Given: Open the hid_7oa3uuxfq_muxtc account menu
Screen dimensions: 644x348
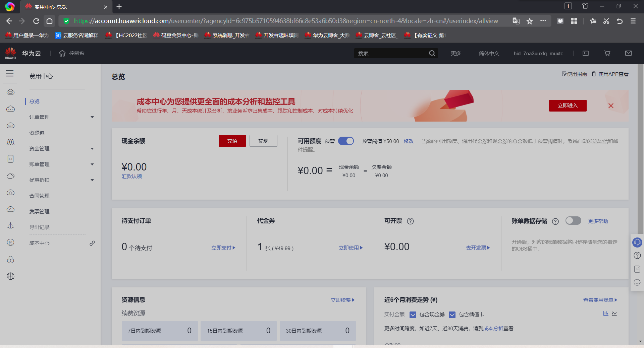Looking at the screenshot, I should [538, 54].
